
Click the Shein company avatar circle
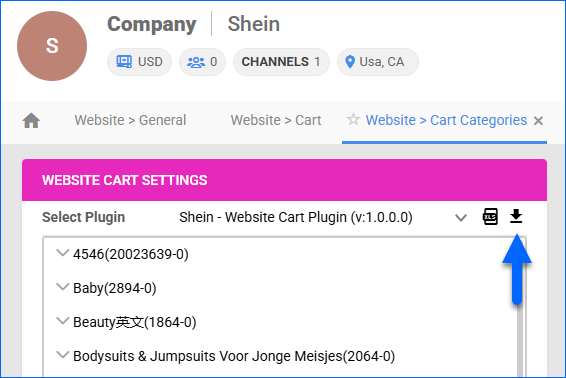coord(52,46)
